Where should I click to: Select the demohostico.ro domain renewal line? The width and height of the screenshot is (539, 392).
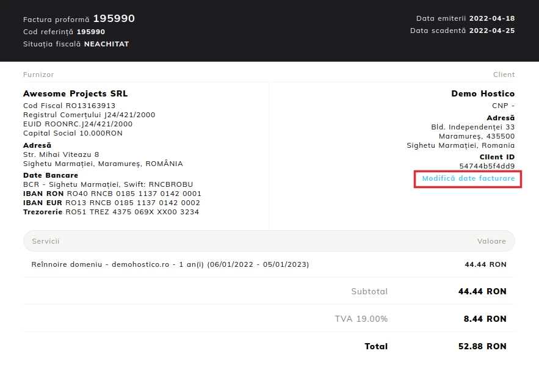tap(170, 264)
